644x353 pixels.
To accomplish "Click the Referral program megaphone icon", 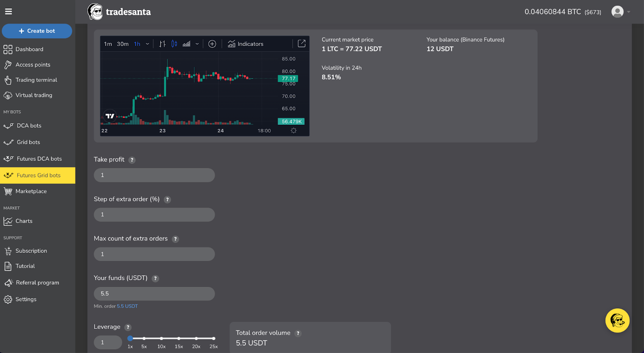I will (8, 283).
